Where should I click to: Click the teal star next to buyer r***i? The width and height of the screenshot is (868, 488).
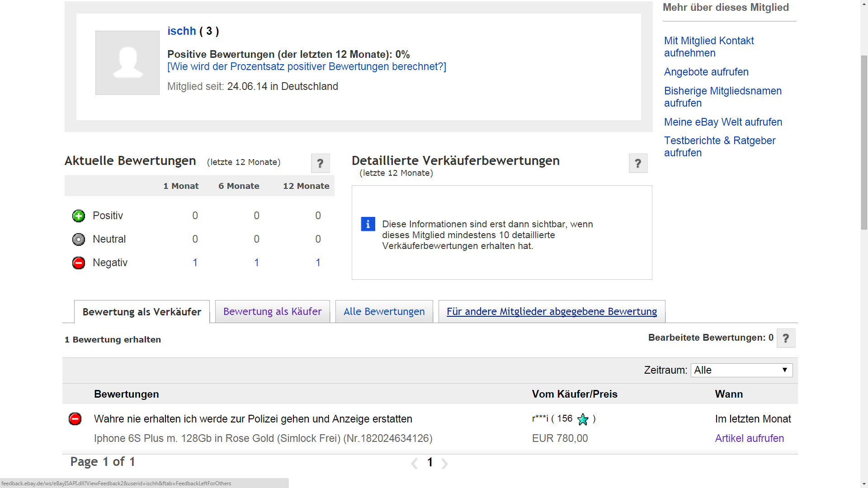tap(583, 419)
